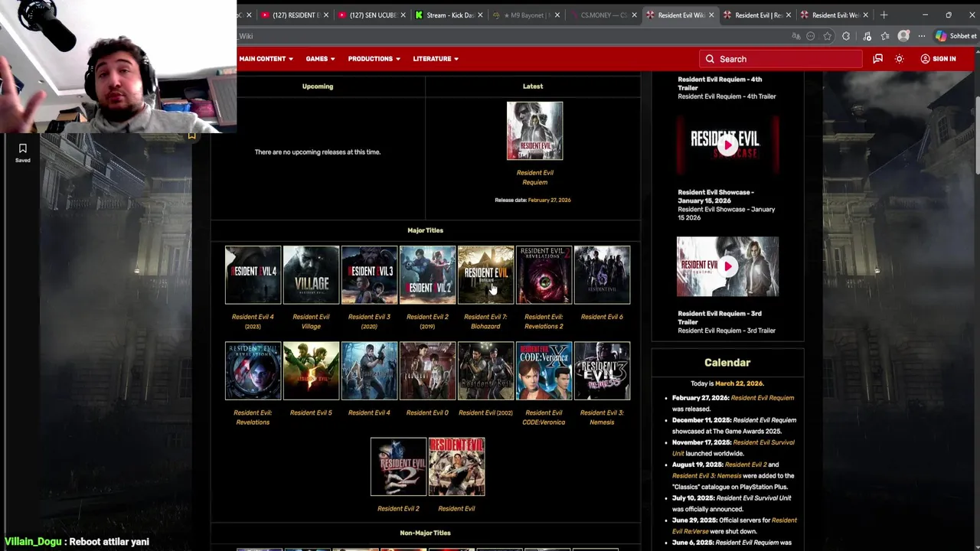
Task: Open the Resident Evil | Res tab
Action: tap(758, 15)
